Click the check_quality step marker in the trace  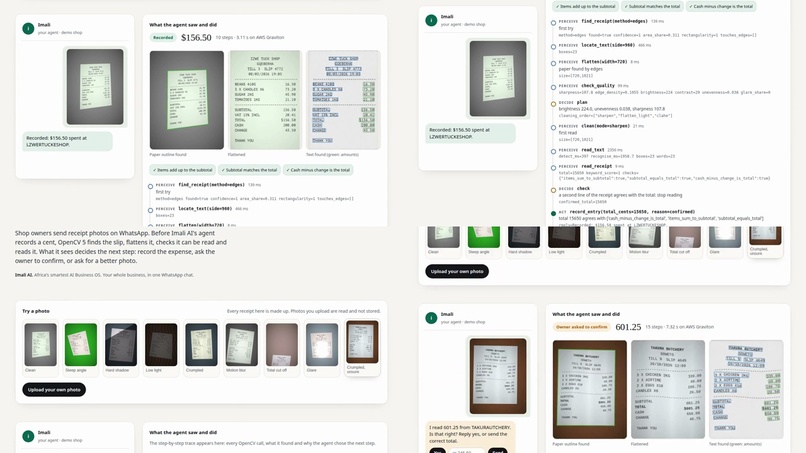pos(553,87)
